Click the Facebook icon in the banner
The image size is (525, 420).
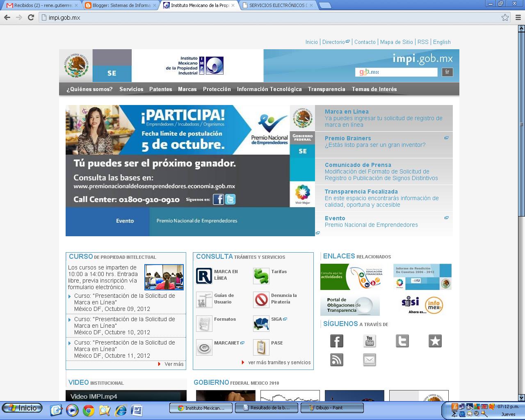coord(218,199)
